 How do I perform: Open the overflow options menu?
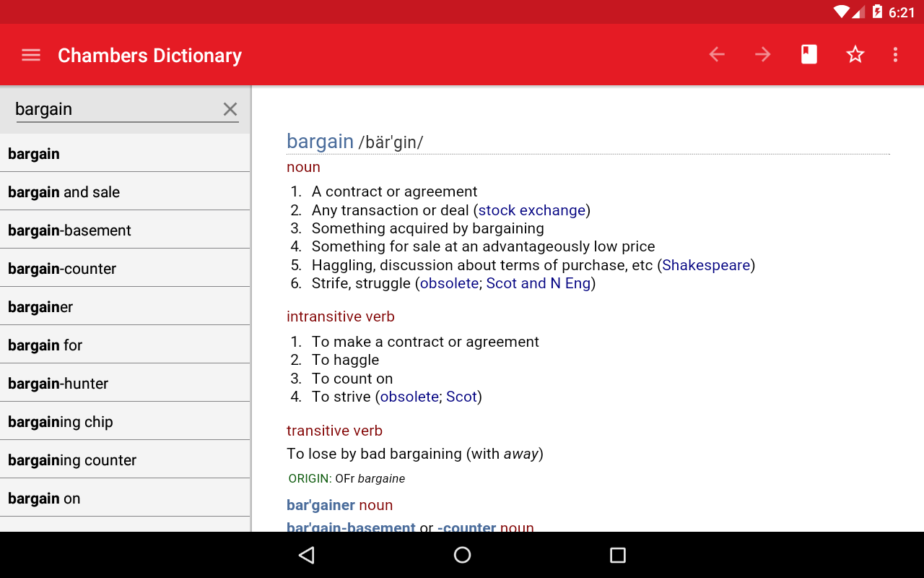[895, 54]
